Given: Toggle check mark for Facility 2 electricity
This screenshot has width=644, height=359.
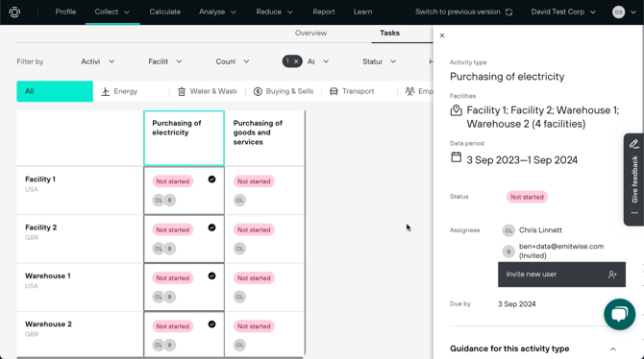Looking at the screenshot, I should tap(211, 227).
